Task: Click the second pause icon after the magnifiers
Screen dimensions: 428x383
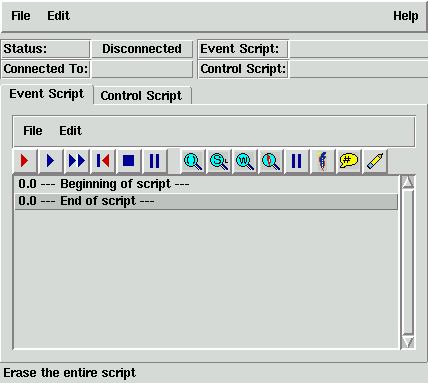Action: pyautogui.click(x=296, y=161)
